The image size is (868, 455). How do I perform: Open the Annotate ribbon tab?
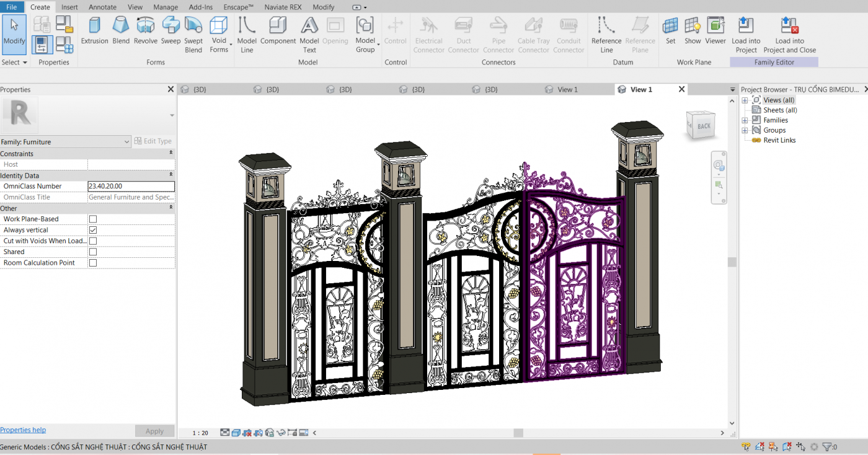point(102,7)
